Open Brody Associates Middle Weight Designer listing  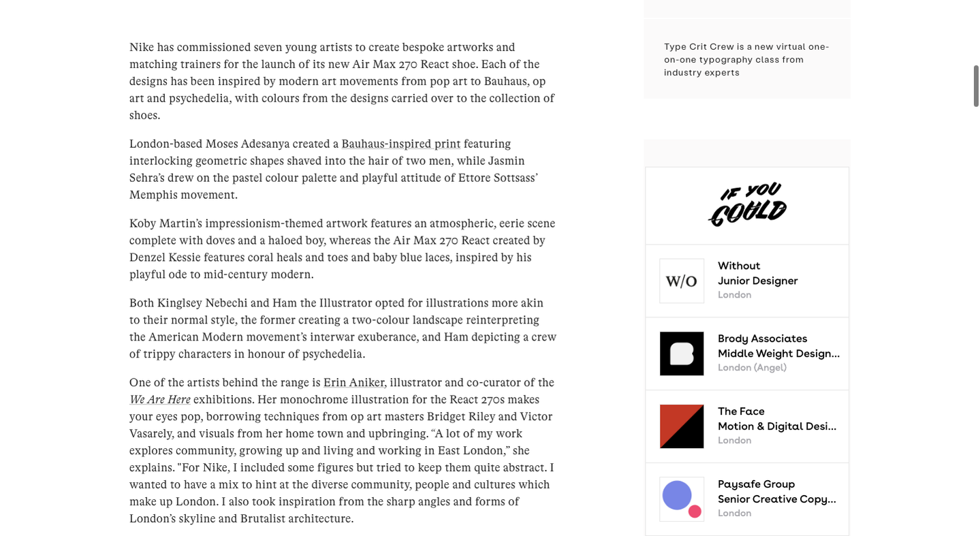[747, 353]
